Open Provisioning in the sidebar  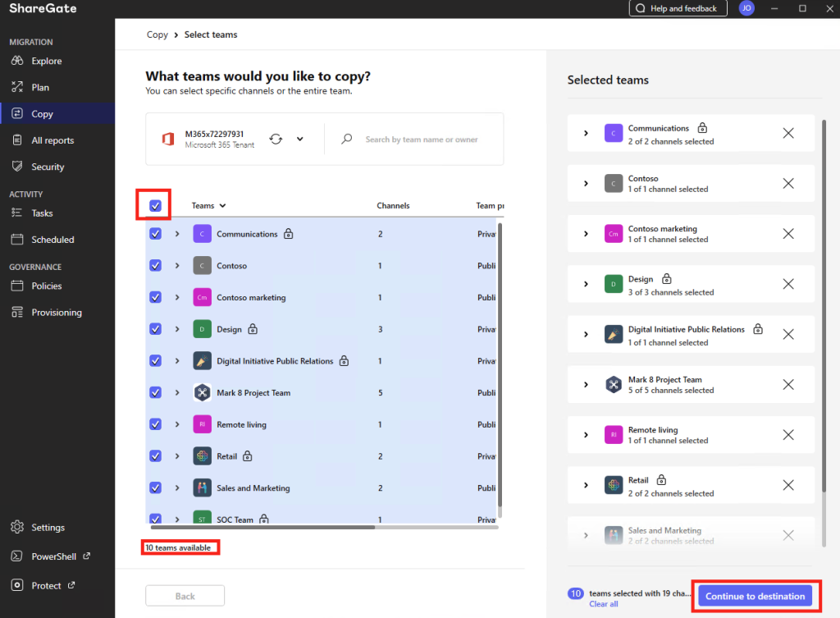57,313
